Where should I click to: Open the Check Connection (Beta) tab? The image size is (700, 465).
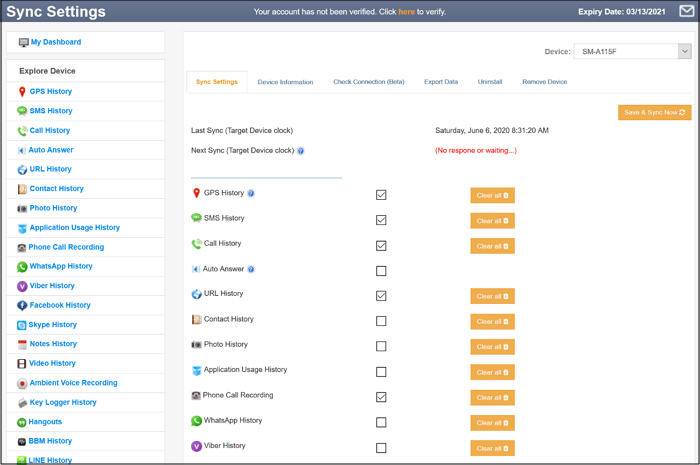368,82
